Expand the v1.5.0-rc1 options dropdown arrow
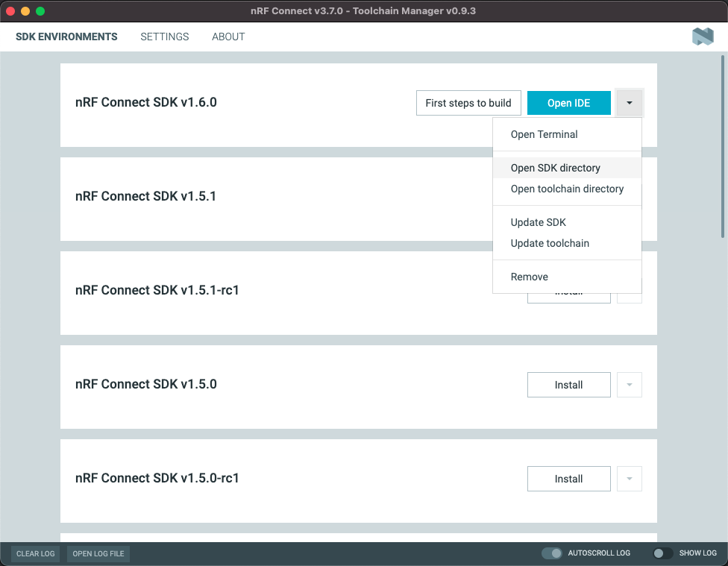This screenshot has height=566, width=728. tap(629, 479)
